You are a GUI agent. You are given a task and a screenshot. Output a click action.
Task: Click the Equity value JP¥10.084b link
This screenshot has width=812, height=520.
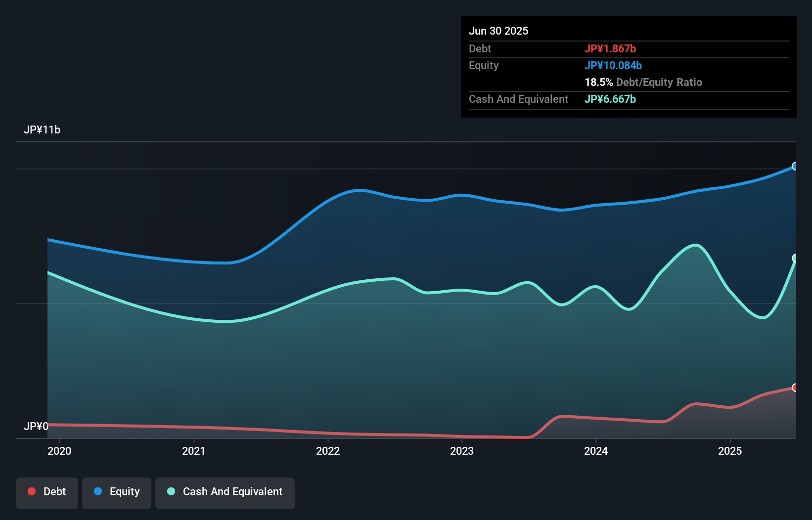[613, 65]
